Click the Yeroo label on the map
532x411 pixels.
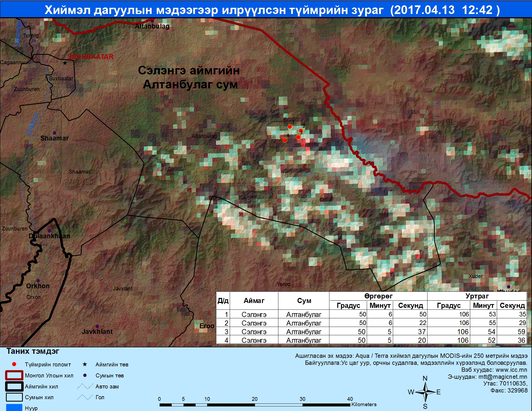tap(284, 284)
